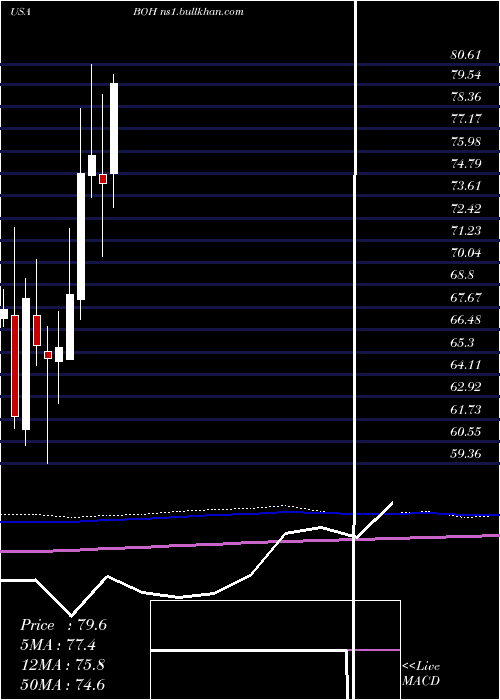500x700 pixels.
Task: Click the 61.73 price axis label
Action: click(466, 409)
